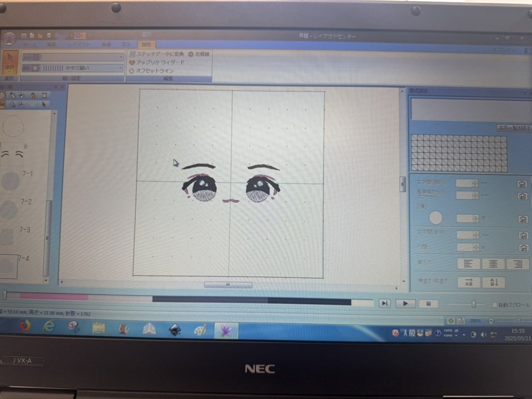Select the 7-4 sewing order thumbnail
The image size is (532, 399).
(x=8, y=266)
